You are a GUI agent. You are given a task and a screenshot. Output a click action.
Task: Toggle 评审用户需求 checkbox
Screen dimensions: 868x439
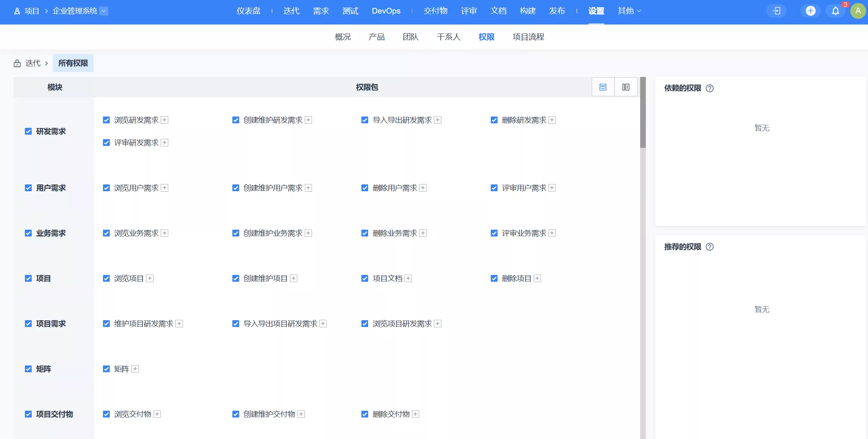pyautogui.click(x=494, y=188)
